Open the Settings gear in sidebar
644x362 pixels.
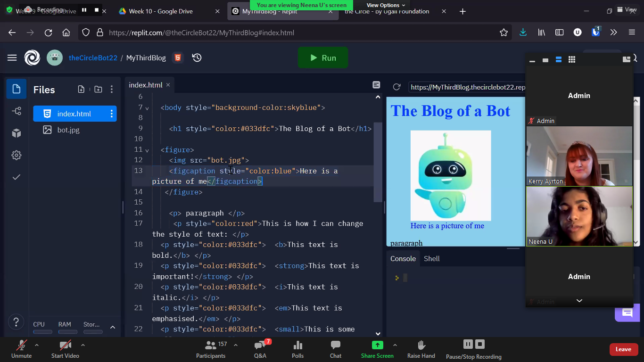[x=17, y=155]
